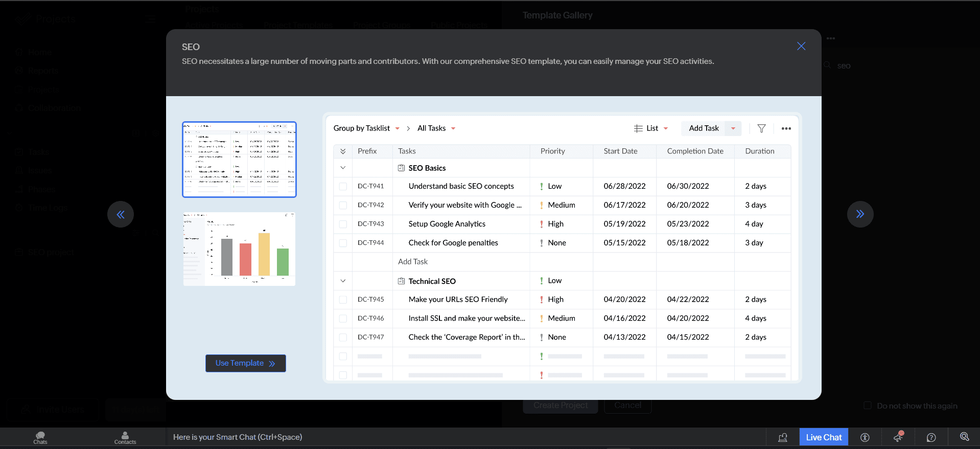Check the box for task DC-T941
The image size is (980, 449).
click(343, 187)
